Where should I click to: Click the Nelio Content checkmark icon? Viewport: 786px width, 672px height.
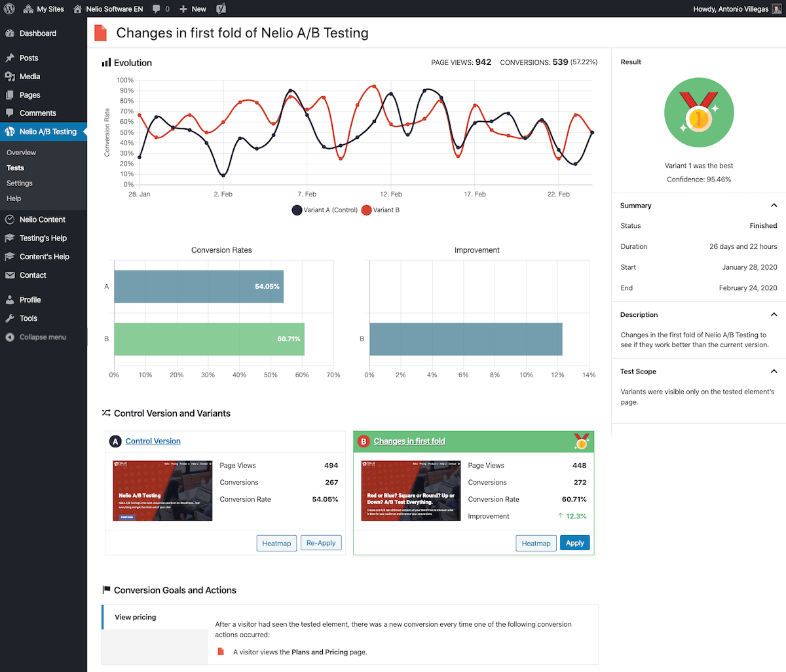[10, 219]
